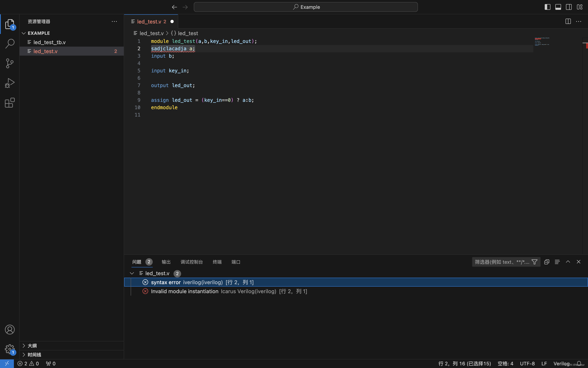This screenshot has height=368, width=588.
Task: Click the assign statement on line 9
Action: click(x=202, y=100)
